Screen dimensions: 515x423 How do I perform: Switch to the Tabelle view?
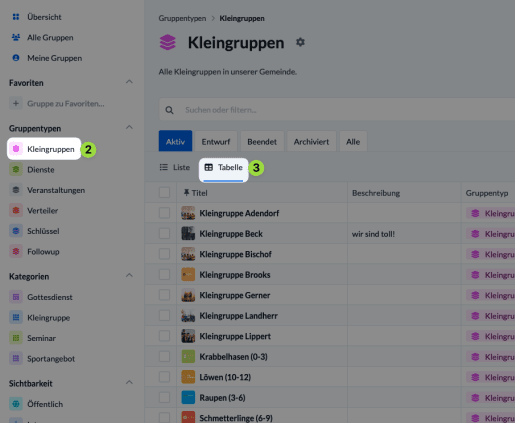pyautogui.click(x=223, y=167)
